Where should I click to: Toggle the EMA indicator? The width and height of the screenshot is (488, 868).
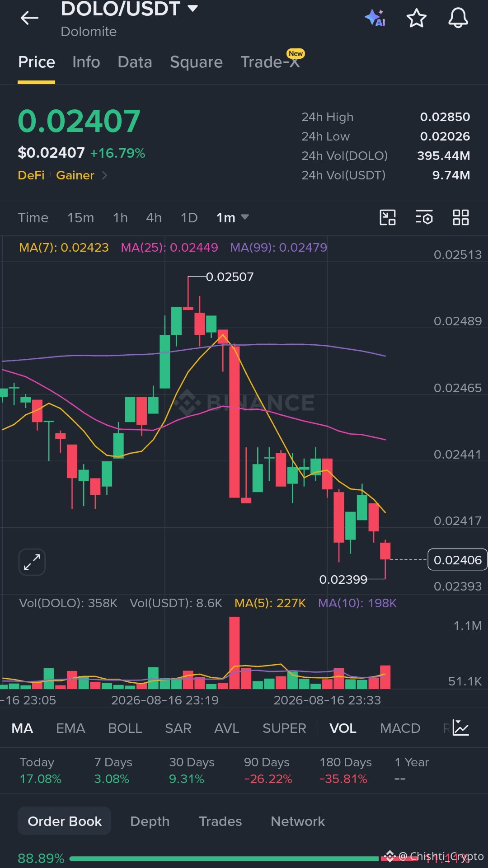[x=70, y=728]
